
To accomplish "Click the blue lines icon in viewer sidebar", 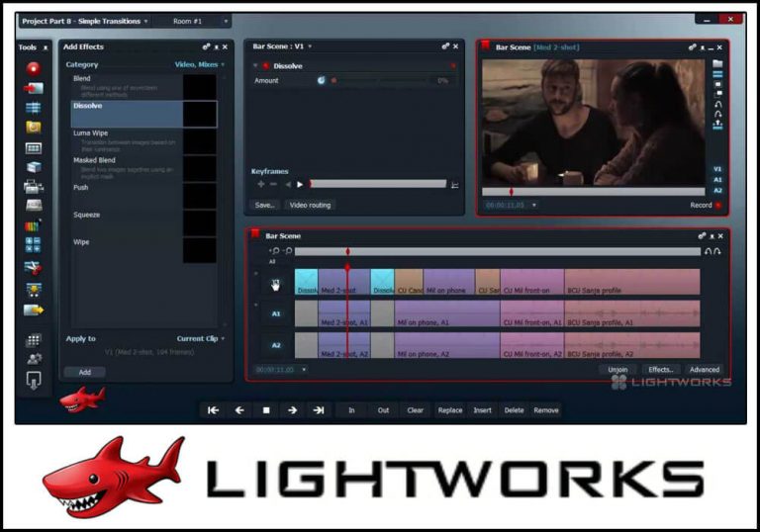I will 717,74.
